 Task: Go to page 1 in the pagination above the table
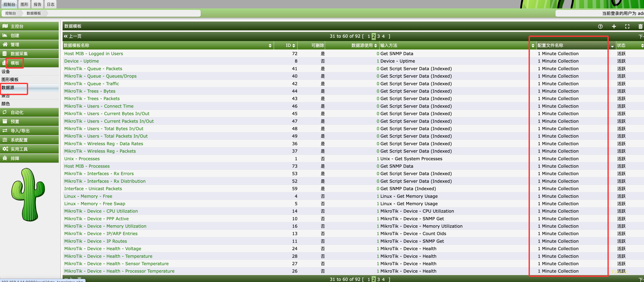click(369, 36)
